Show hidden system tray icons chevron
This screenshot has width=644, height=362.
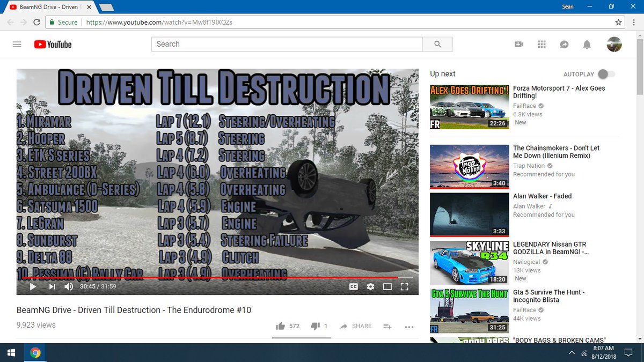click(572, 352)
